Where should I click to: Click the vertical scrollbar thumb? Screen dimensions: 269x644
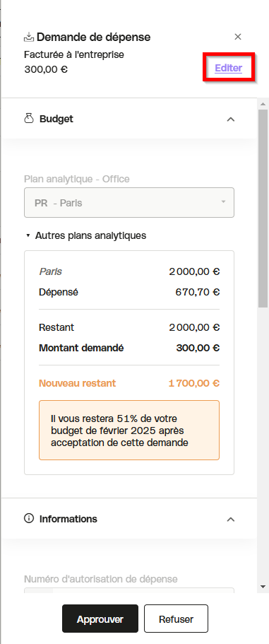coord(263,208)
